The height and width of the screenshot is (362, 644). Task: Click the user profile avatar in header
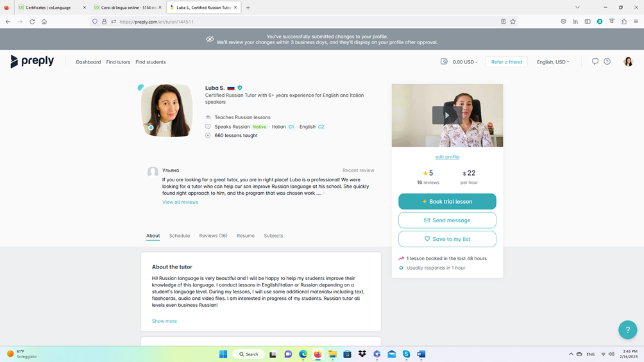628,62
